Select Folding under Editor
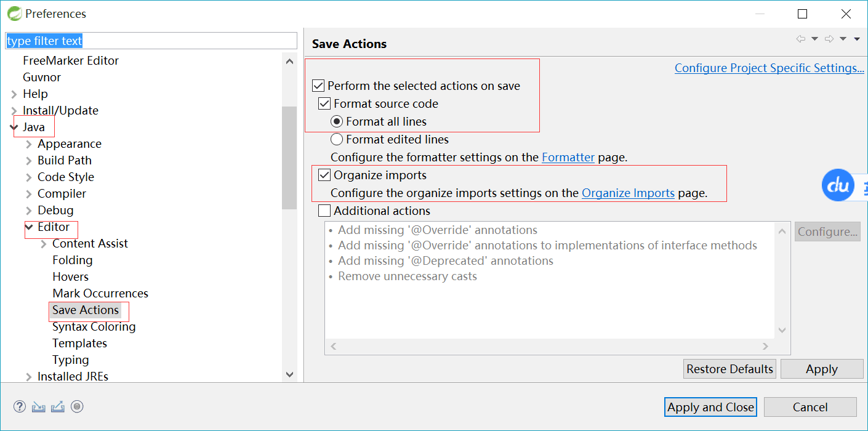868x431 pixels. pos(73,260)
